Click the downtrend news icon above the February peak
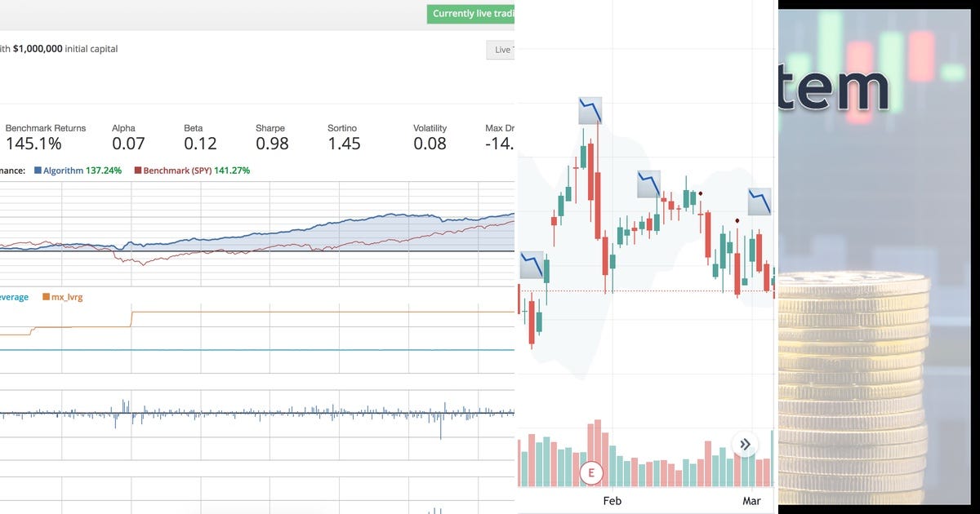Image resolution: width=980 pixels, height=514 pixels. (x=590, y=110)
